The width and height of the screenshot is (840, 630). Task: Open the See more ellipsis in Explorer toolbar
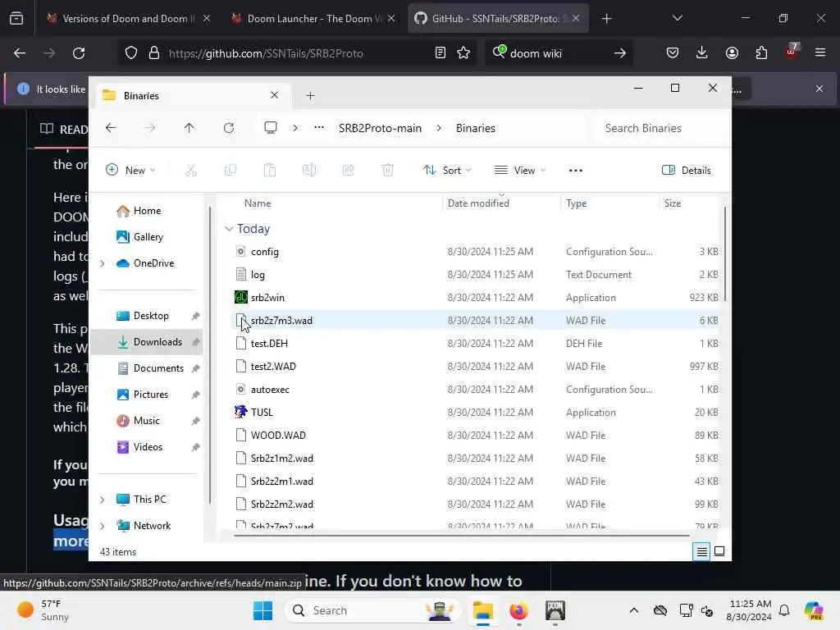(x=575, y=171)
